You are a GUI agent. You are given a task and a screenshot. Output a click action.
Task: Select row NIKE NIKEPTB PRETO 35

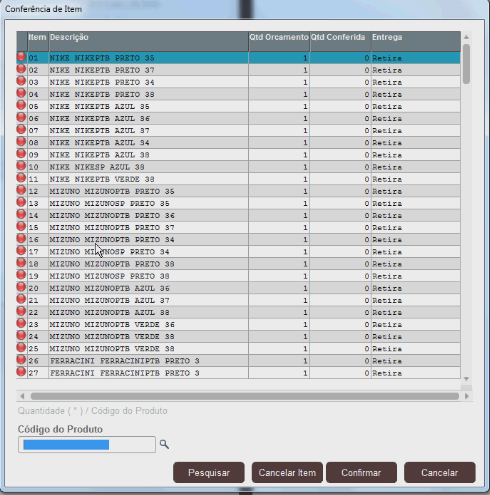(238, 58)
